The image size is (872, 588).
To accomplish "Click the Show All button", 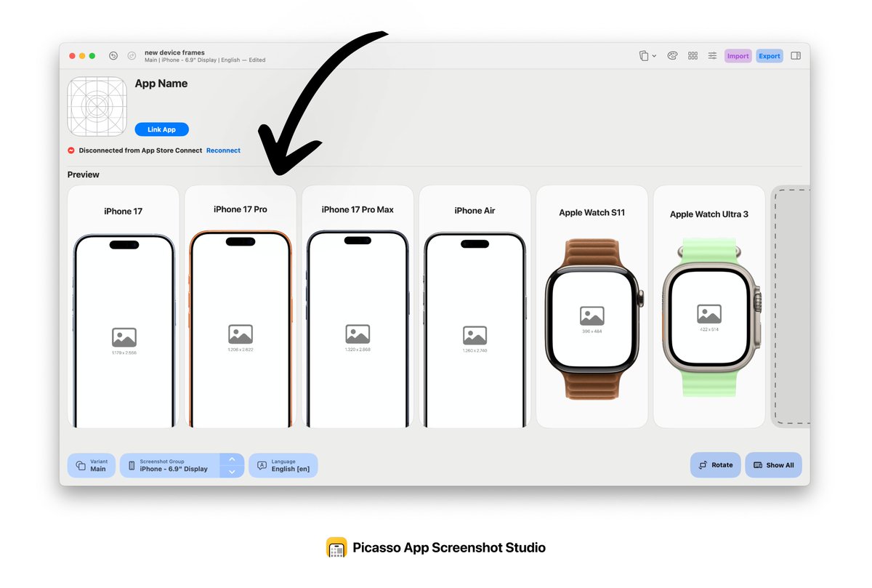I will (773, 465).
